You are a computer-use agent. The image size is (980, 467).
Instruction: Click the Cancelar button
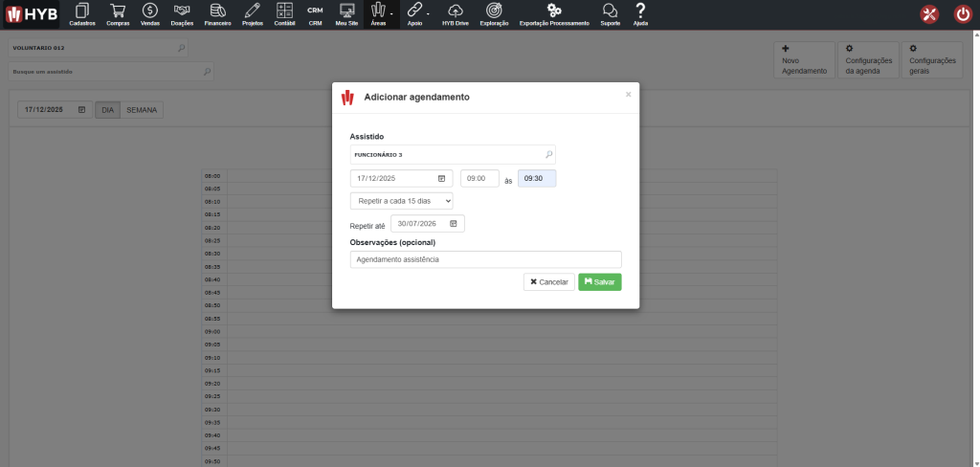coord(548,282)
